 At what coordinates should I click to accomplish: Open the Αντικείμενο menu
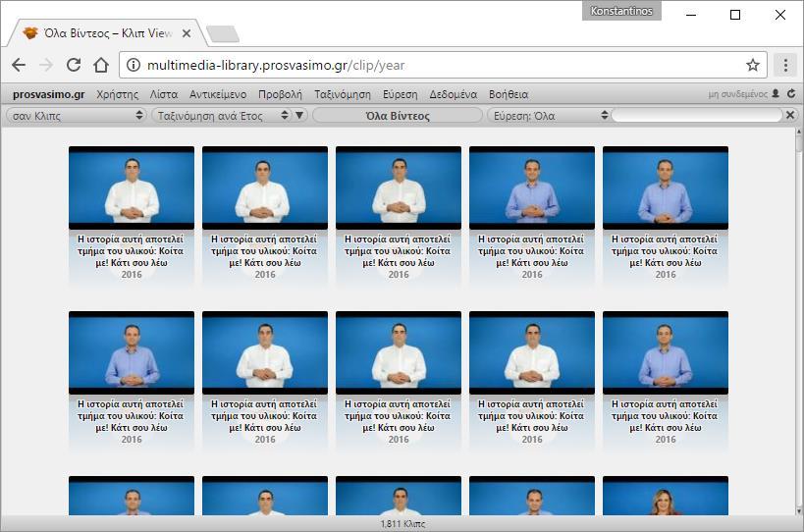pos(218,94)
